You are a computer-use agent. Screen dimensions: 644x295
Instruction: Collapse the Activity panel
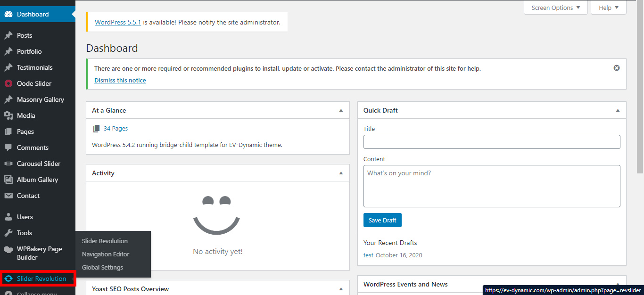point(341,173)
